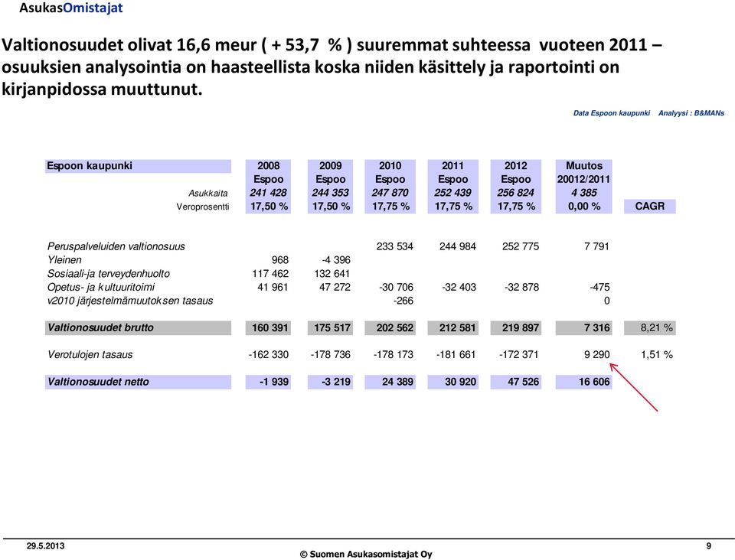This screenshot has height=560, width=735.
Task: Click value -178 736
Action: pyautogui.click(x=331, y=355)
